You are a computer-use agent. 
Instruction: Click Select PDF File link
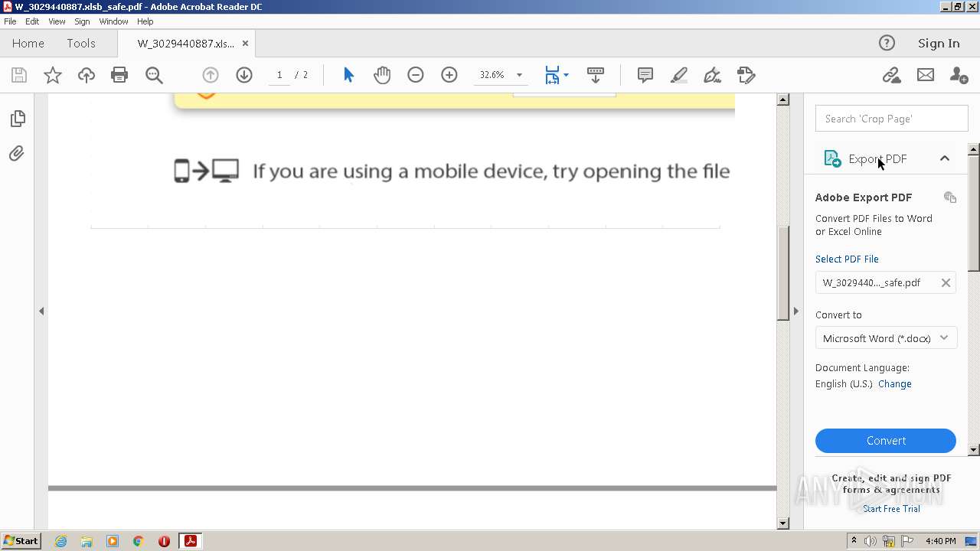click(847, 259)
